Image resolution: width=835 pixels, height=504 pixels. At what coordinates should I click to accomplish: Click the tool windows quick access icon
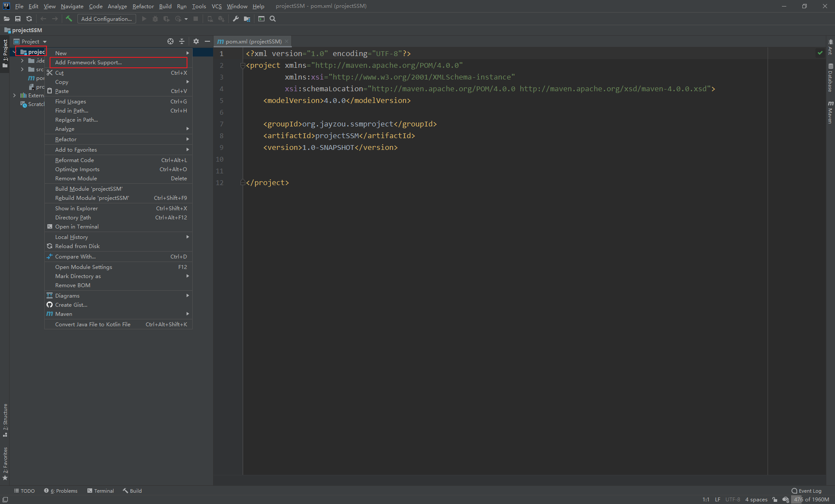[x=5, y=500]
